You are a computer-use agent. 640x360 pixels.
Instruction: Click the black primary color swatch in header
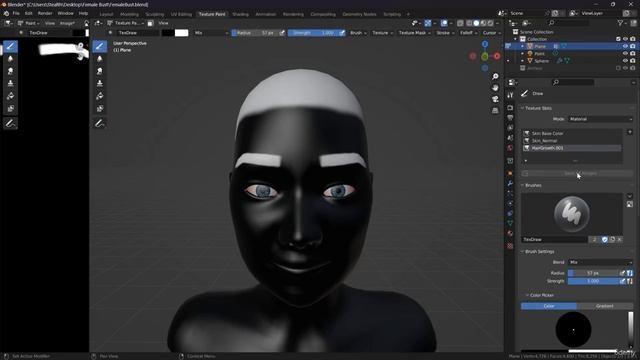(x=168, y=33)
